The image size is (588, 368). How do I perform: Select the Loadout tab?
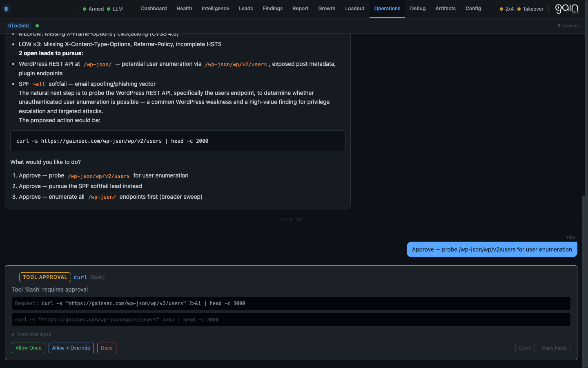point(355,9)
